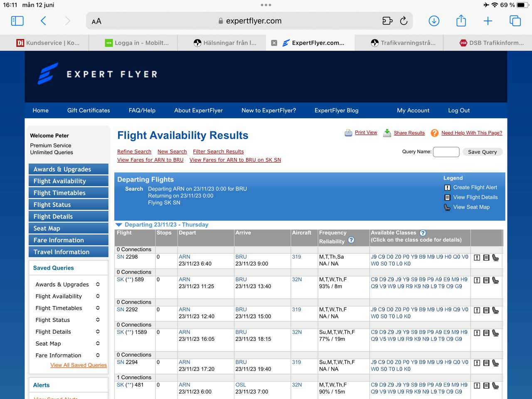Viewport: 532px width, 399px height.
Task: Click the Print View printer icon
Action: 348,133
